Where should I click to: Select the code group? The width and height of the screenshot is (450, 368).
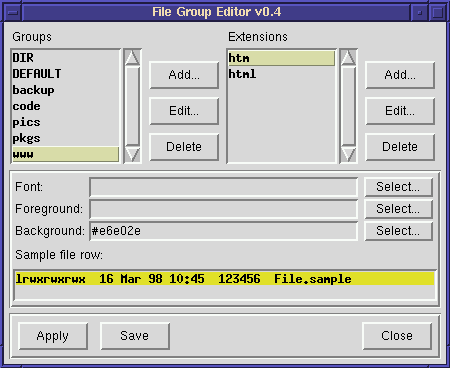[65, 106]
